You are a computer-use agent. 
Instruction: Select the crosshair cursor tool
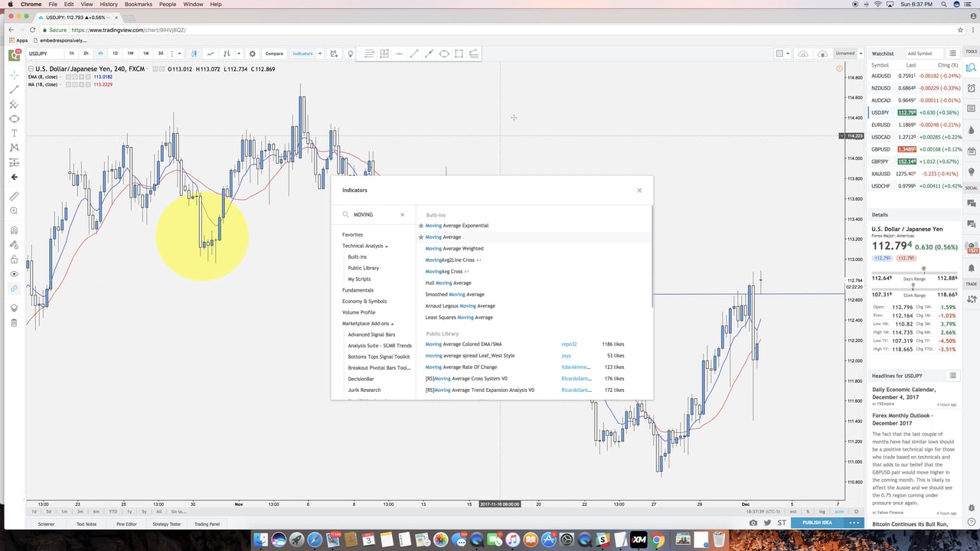tap(14, 75)
